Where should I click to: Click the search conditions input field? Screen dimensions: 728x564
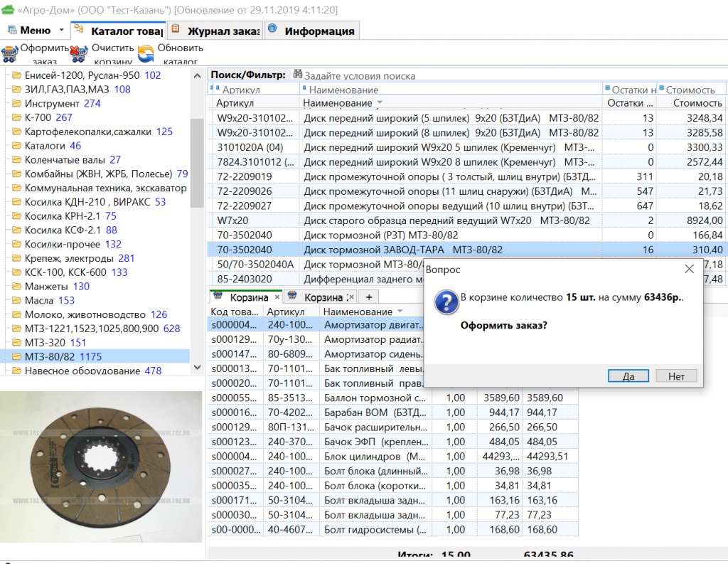click(x=513, y=75)
